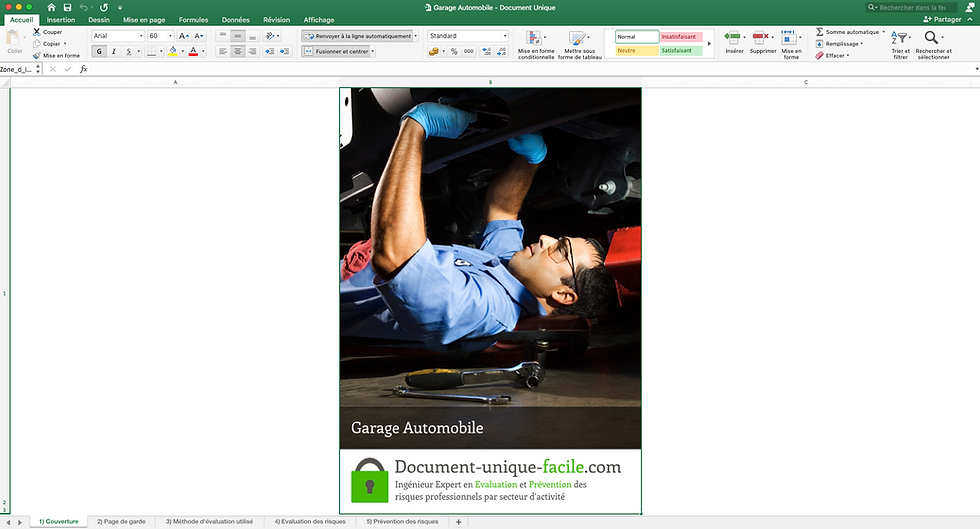Click the Insérer cells icon
This screenshot has width=980, height=529.
pos(732,38)
